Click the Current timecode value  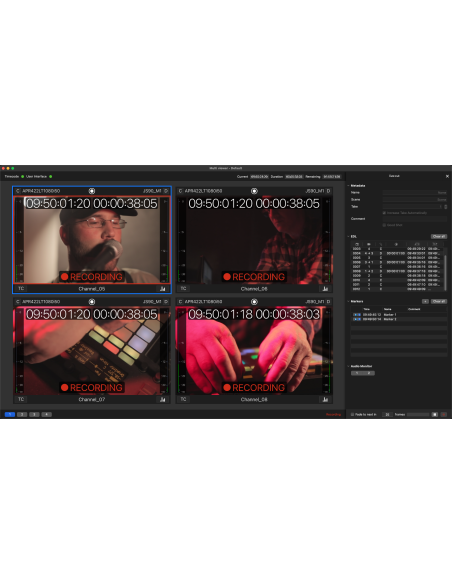pos(259,177)
